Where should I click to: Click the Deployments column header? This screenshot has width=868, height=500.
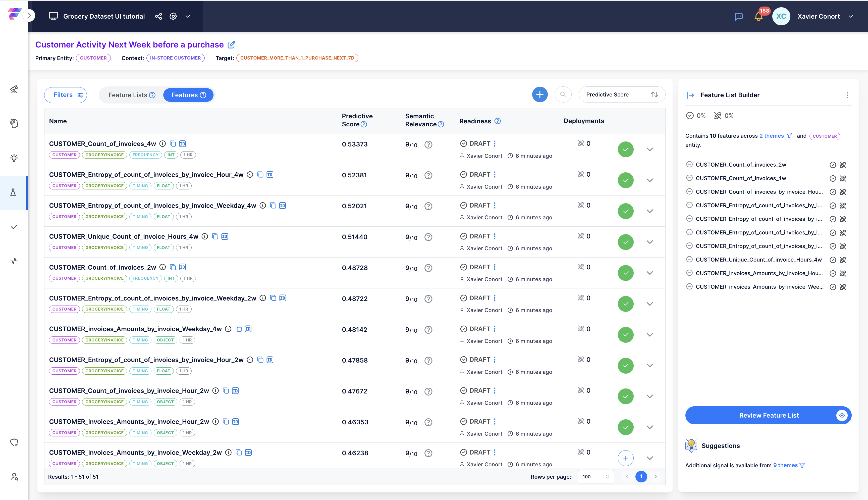click(x=583, y=121)
